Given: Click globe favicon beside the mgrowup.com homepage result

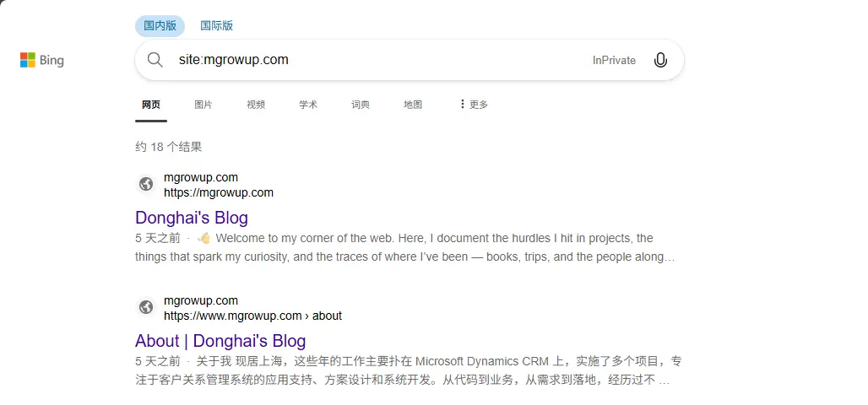Looking at the screenshot, I should [146, 184].
